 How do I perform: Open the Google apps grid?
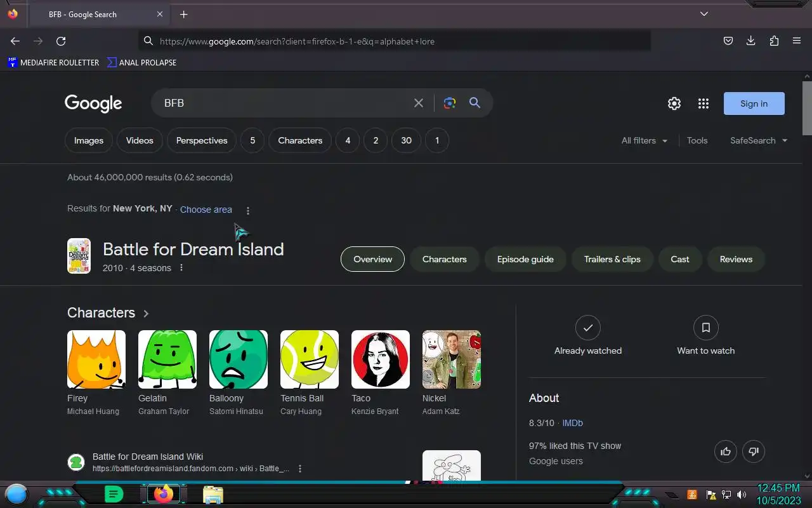[x=704, y=104]
